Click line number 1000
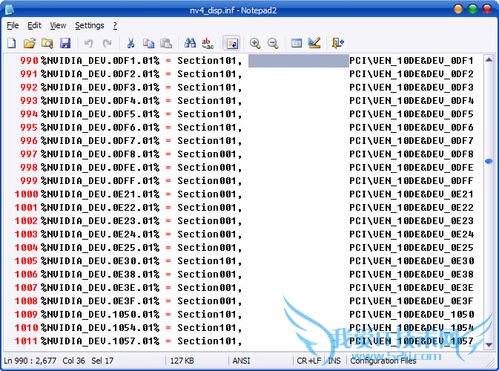 26,194
